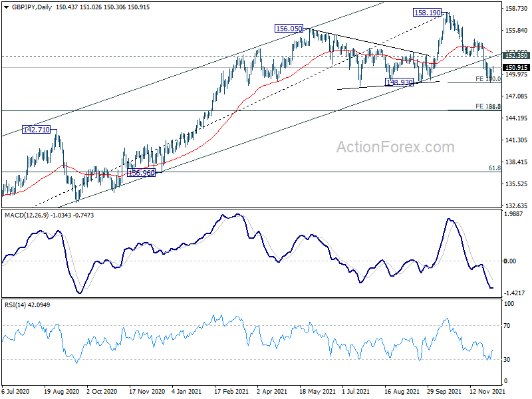Click the 17 Nov 2020 date label
The height and width of the screenshot is (399, 532).
pos(147,392)
